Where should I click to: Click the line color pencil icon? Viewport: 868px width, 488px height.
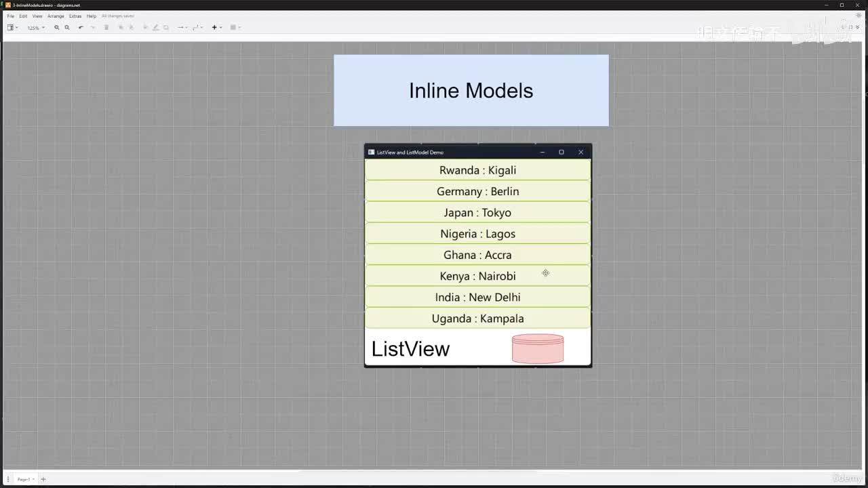point(155,27)
